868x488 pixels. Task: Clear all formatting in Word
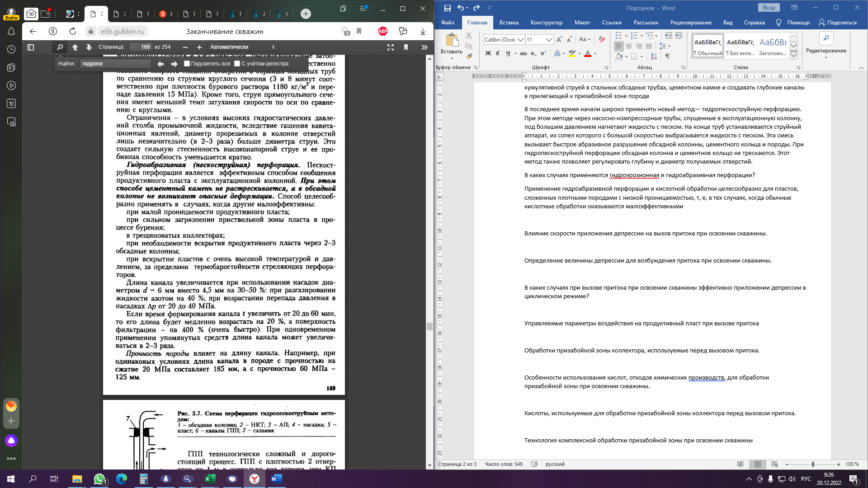602,39
